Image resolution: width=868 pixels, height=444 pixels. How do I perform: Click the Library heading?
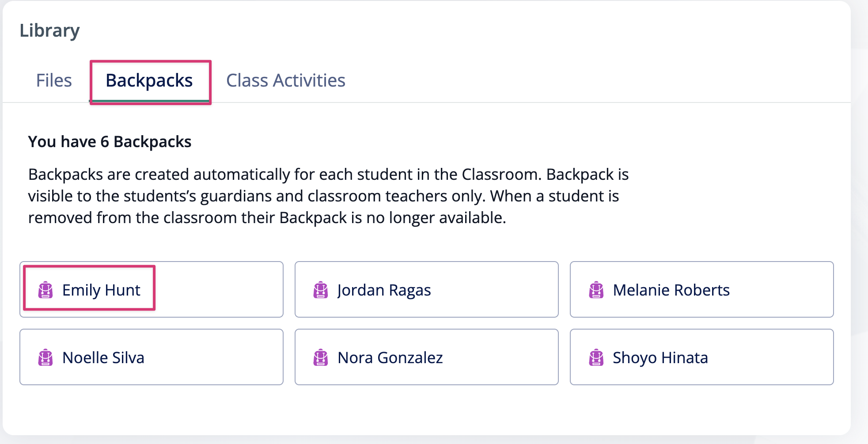(50, 31)
